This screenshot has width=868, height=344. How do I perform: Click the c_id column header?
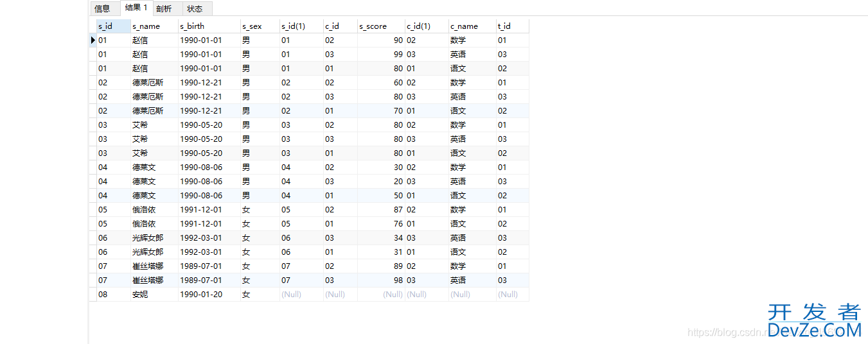click(340, 26)
